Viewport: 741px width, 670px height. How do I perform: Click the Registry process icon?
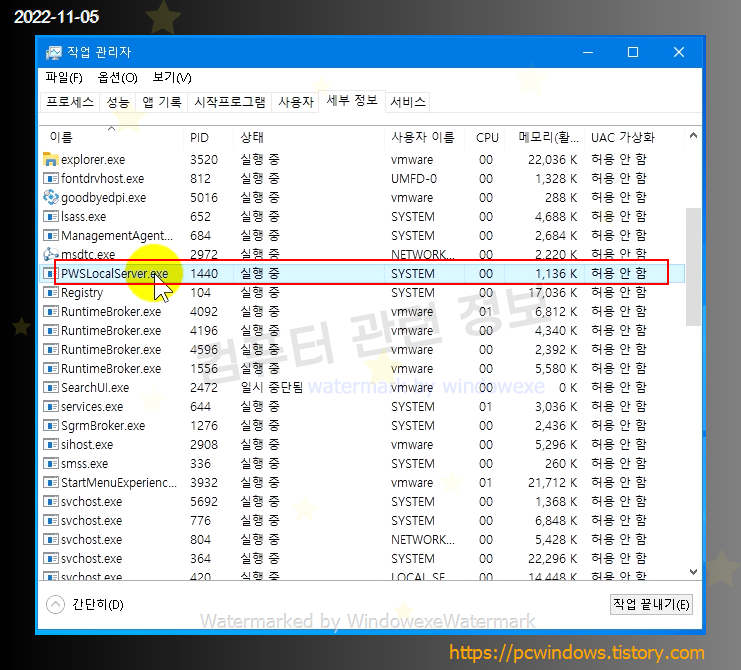point(51,292)
